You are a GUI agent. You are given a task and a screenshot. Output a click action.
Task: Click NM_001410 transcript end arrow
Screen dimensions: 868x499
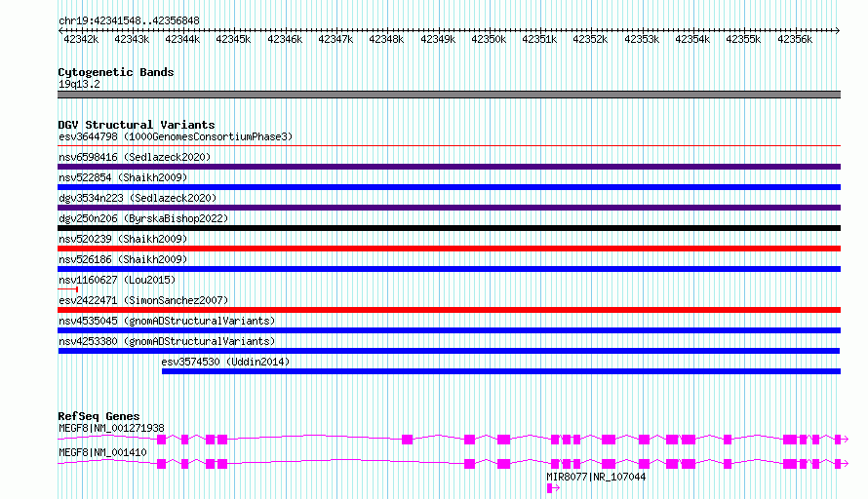845,464
